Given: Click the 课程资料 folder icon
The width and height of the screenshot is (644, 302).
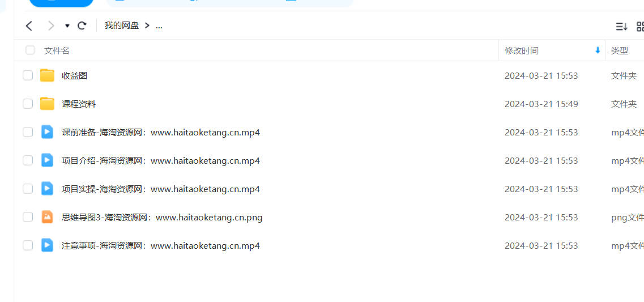Looking at the screenshot, I should [47, 104].
